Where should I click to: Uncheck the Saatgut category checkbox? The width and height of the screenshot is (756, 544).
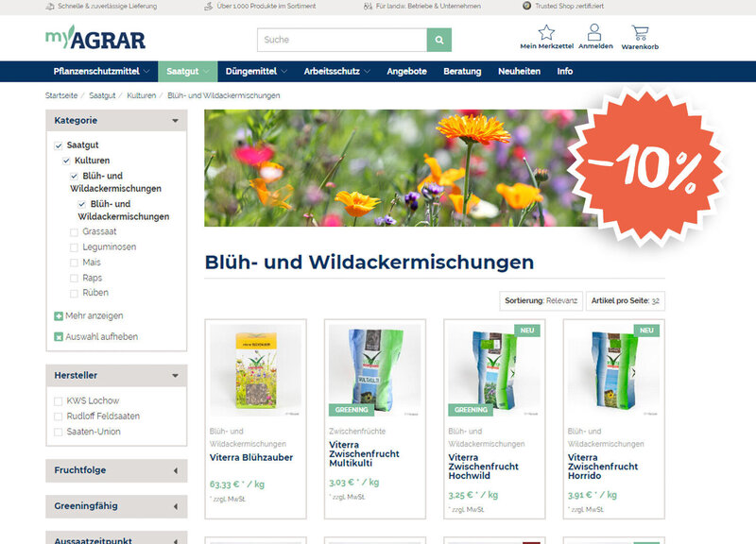(59, 145)
